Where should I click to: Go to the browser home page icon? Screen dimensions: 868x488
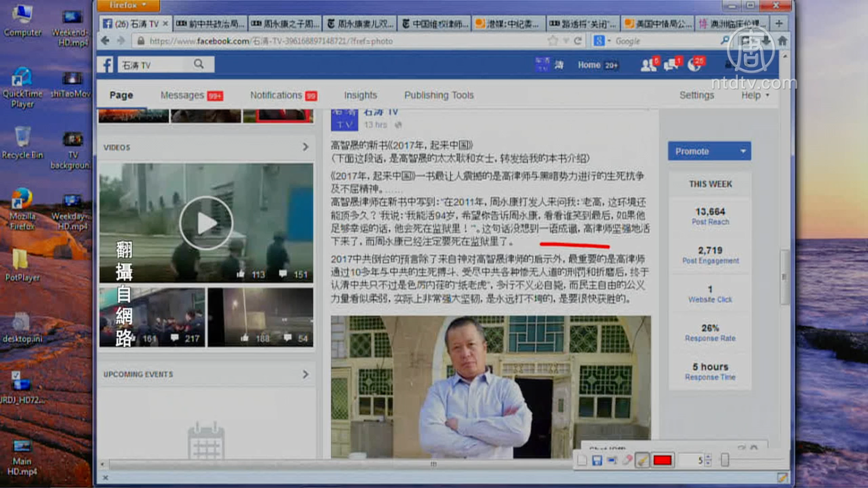pos(782,41)
